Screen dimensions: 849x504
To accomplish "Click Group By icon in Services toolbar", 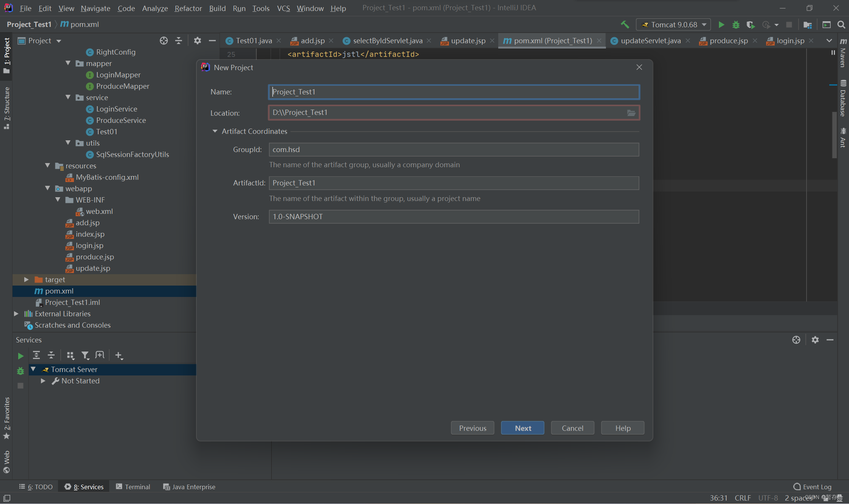I will [x=71, y=355].
